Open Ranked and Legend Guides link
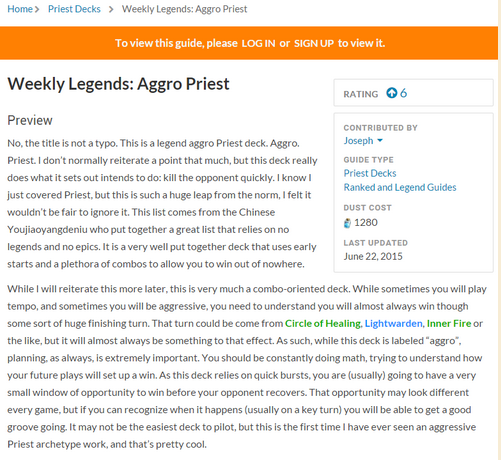501x460 pixels. pos(400,187)
